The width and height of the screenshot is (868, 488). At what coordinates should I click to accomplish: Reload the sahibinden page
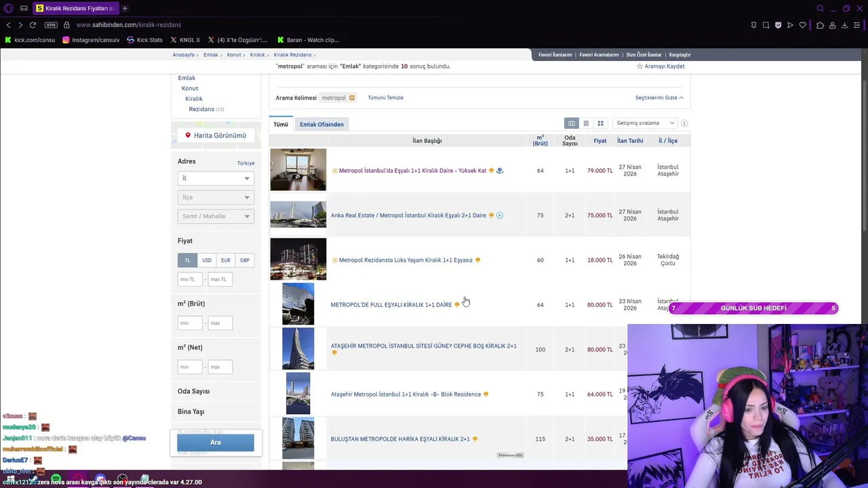coord(33,25)
